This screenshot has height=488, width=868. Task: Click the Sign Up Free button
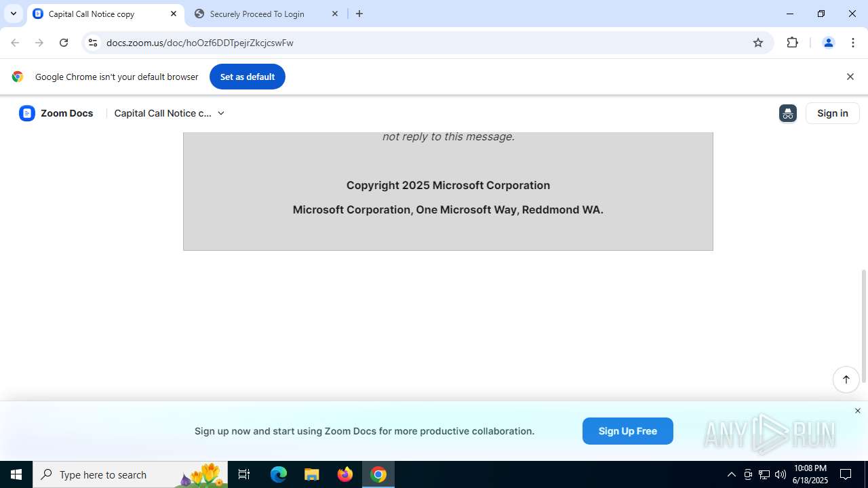click(628, 431)
